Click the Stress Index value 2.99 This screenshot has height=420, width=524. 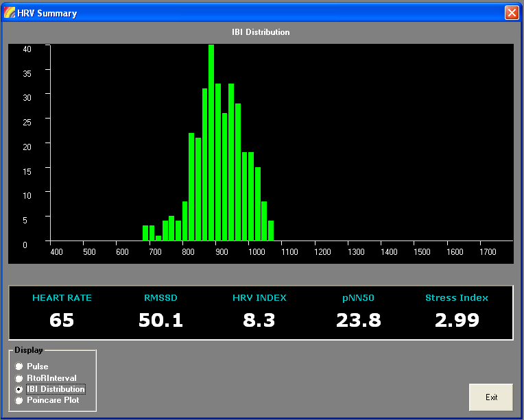coord(457,320)
